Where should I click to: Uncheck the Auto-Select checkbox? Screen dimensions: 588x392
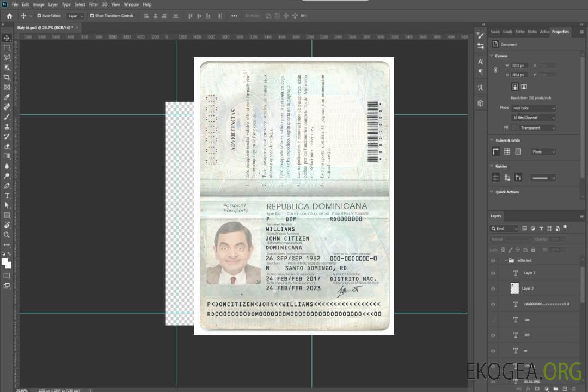point(39,16)
